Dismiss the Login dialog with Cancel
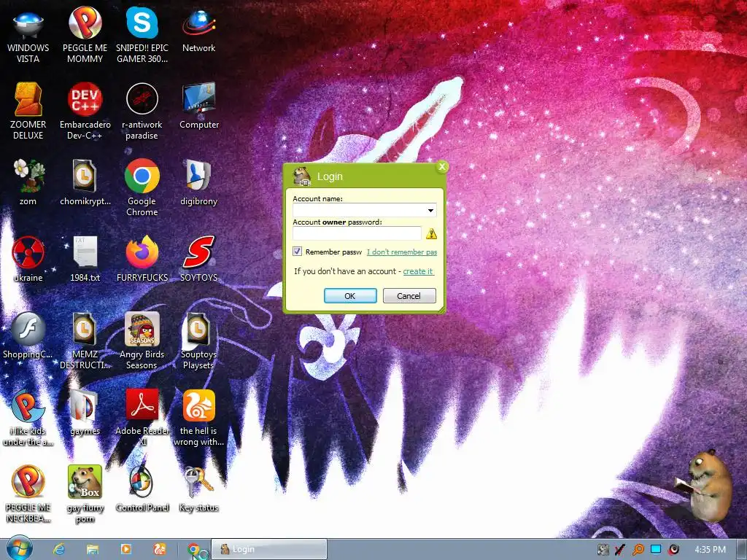This screenshot has width=747, height=560. tap(409, 296)
